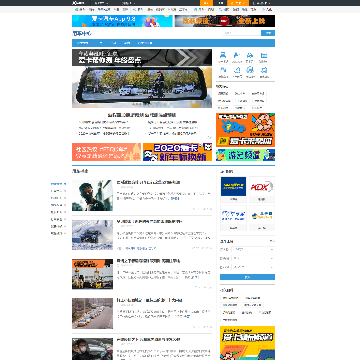Open the rearview mirror dashcam banner image
Screen dimensions: 360x360
pyautogui.click(x=142, y=79)
